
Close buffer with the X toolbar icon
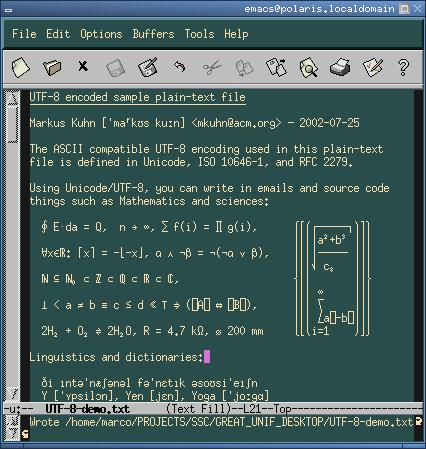pyautogui.click(x=83, y=66)
